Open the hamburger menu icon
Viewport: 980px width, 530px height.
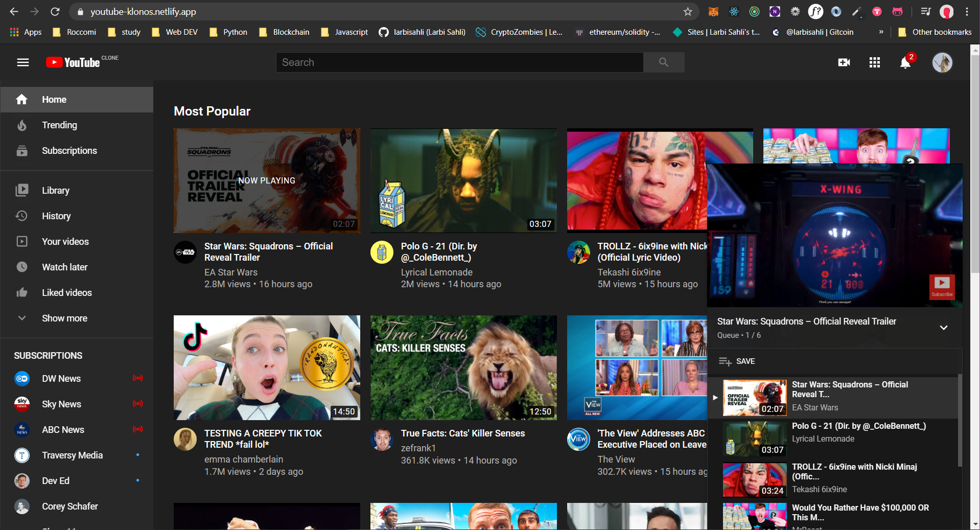23,62
